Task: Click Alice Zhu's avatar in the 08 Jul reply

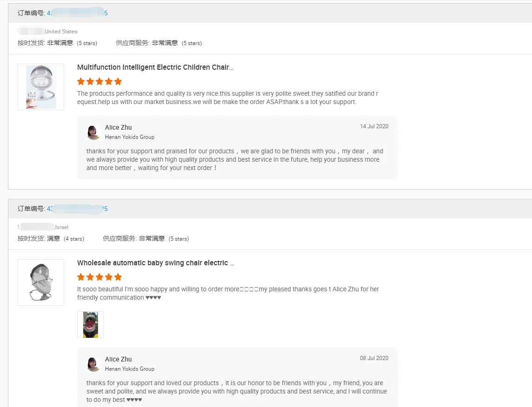Action: click(x=94, y=364)
